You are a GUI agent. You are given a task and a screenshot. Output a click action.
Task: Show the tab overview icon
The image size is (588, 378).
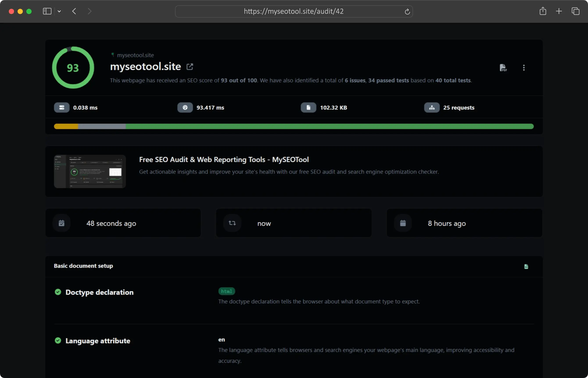tap(575, 11)
